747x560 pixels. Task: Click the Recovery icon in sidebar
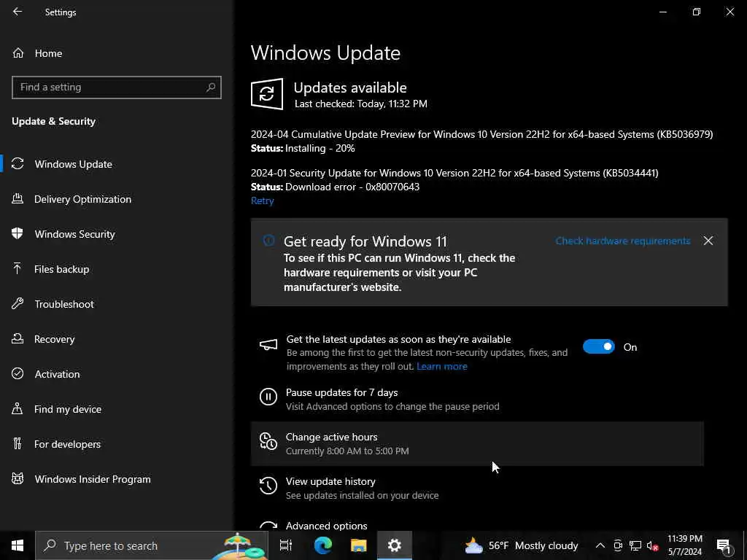(x=18, y=338)
